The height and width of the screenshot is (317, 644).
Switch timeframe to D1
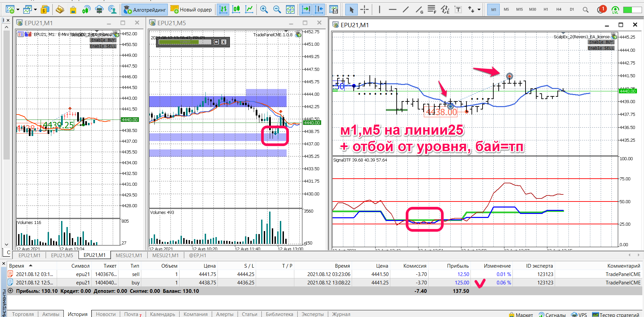pyautogui.click(x=572, y=10)
